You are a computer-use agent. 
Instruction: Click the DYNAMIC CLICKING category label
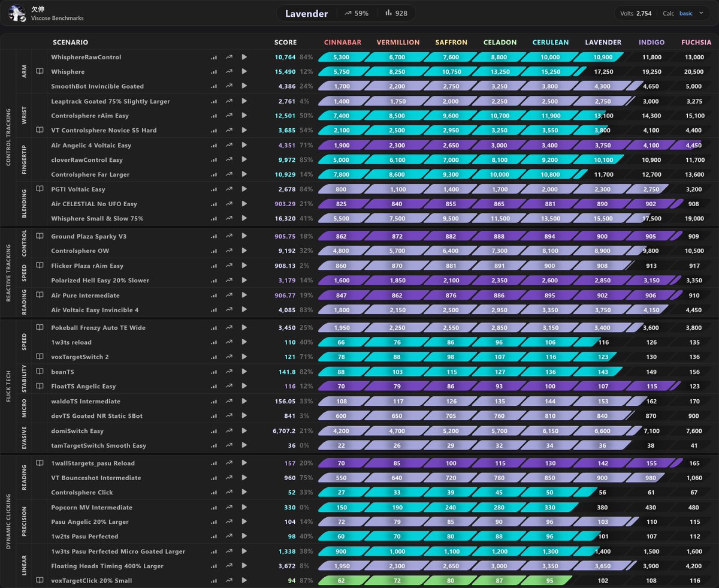pyautogui.click(x=9, y=521)
